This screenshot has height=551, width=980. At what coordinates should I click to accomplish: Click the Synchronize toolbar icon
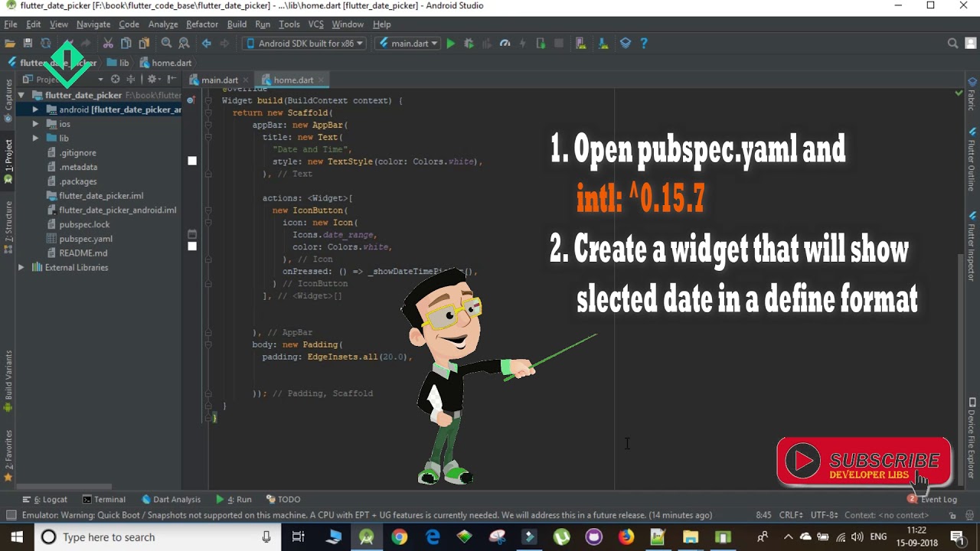[x=46, y=44]
